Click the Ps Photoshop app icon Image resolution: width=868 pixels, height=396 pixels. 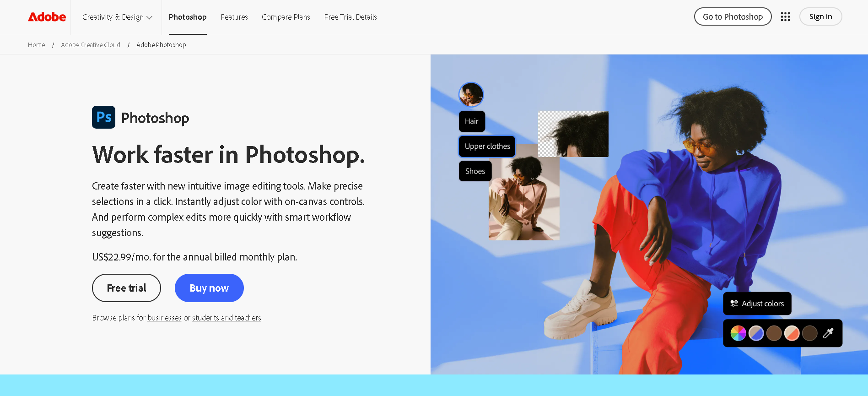click(x=103, y=117)
